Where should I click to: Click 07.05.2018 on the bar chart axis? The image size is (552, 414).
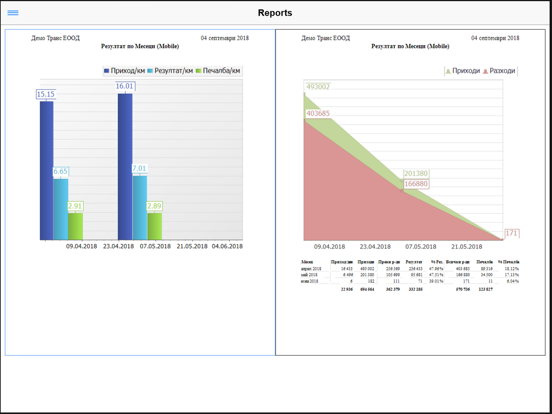point(155,246)
